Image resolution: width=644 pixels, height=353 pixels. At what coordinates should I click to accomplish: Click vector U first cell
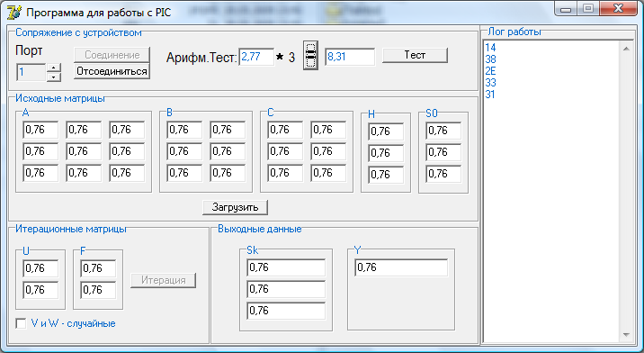coord(40,268)
